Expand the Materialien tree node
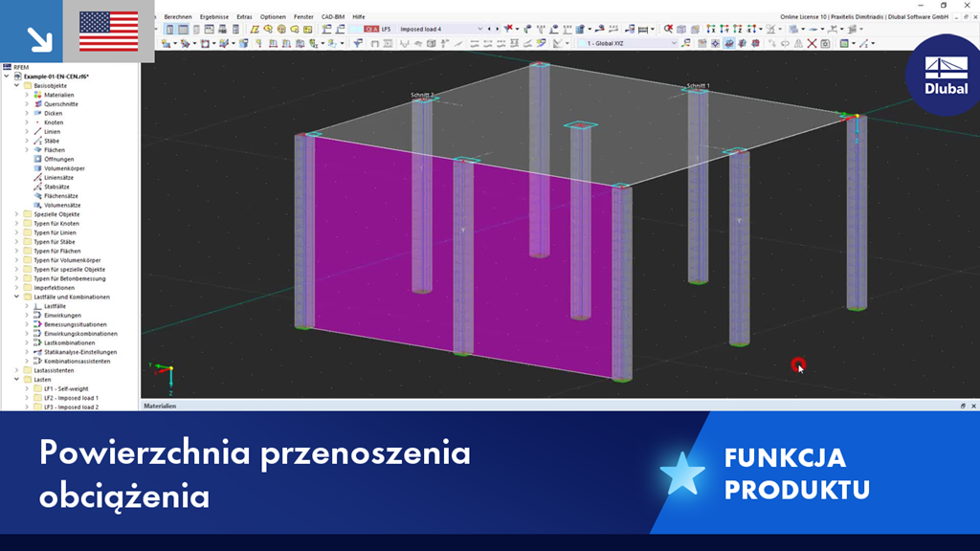The height and width of the screenshot is (551, 980). pos(27,95)
